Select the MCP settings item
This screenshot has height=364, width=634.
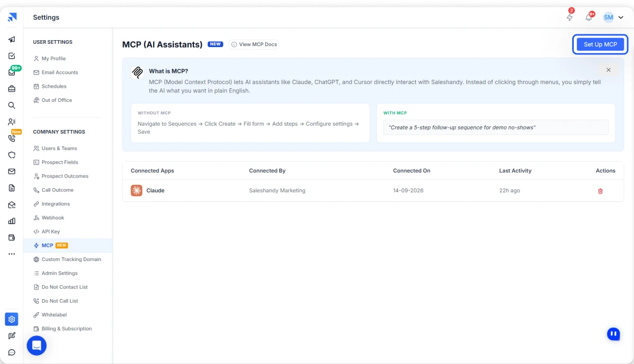tap(68, 245)
